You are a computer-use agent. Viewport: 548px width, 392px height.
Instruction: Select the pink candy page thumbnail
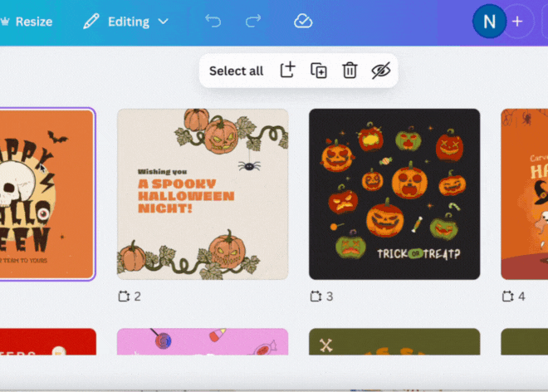pyautogui.click(x=203, y=342)
